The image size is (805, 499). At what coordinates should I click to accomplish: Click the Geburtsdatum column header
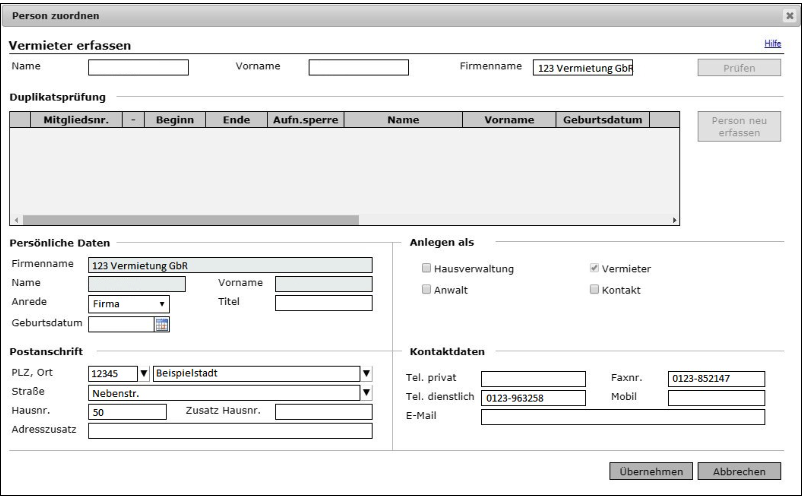tap(603, 120)
